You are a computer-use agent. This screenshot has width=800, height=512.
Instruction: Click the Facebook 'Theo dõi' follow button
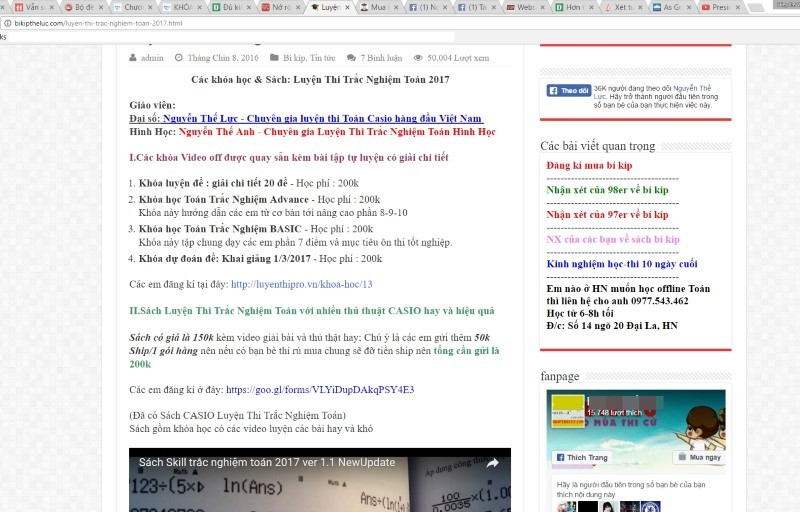(x=568, y=90)
